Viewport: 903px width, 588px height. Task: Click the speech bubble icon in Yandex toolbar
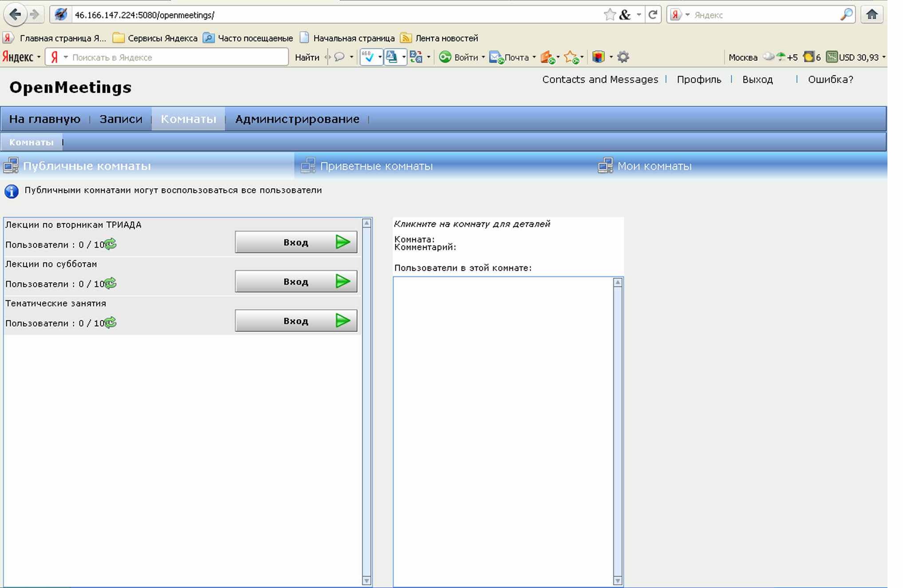[339, 57]
